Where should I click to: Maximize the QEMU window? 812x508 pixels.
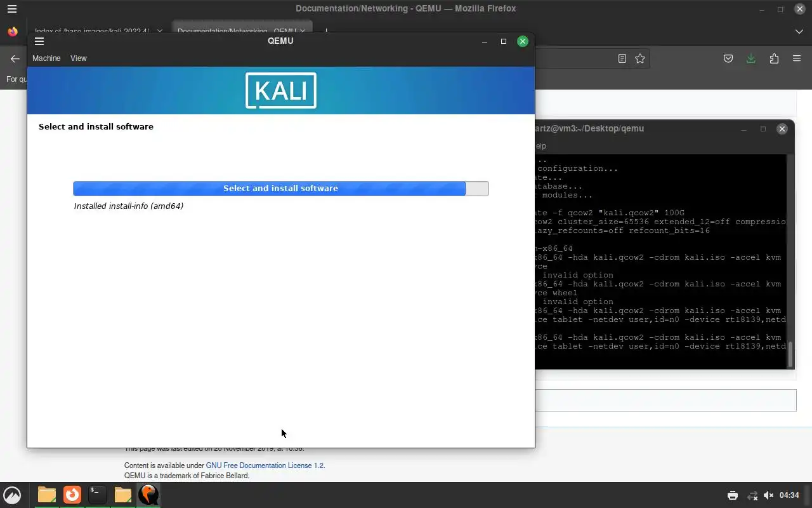click(504, 41)
